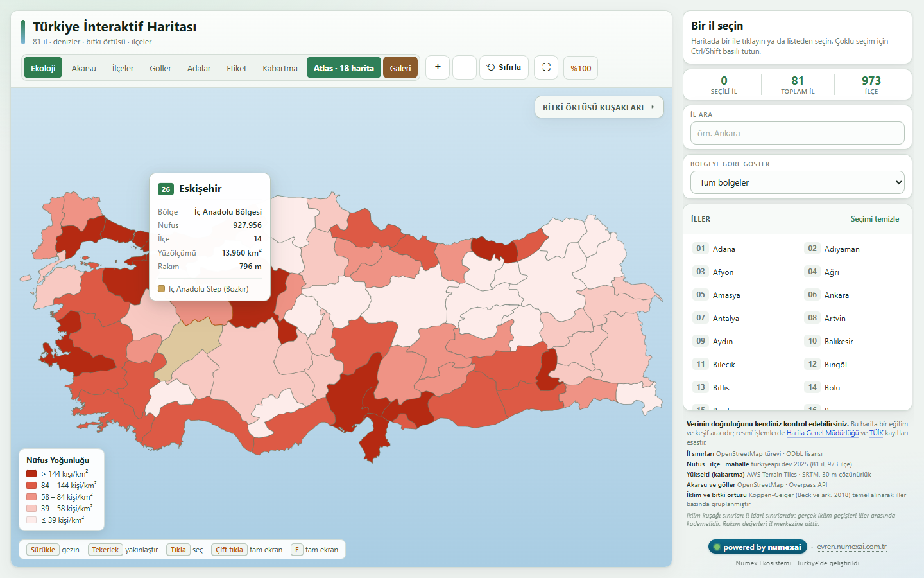Screen dimensions: 924x578
Task: Reset the map with Sıfırla
Action: point(504,67)
